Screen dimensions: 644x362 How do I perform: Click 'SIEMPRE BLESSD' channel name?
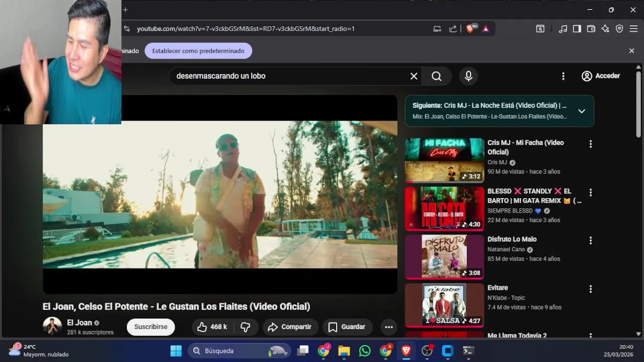[510, 211]
